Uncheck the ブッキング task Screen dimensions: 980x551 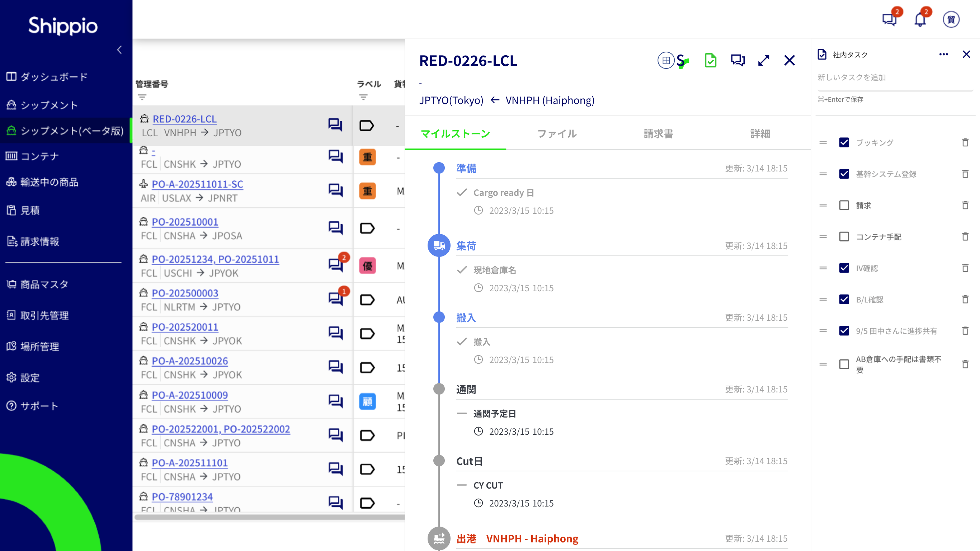(x=844, y=143)
